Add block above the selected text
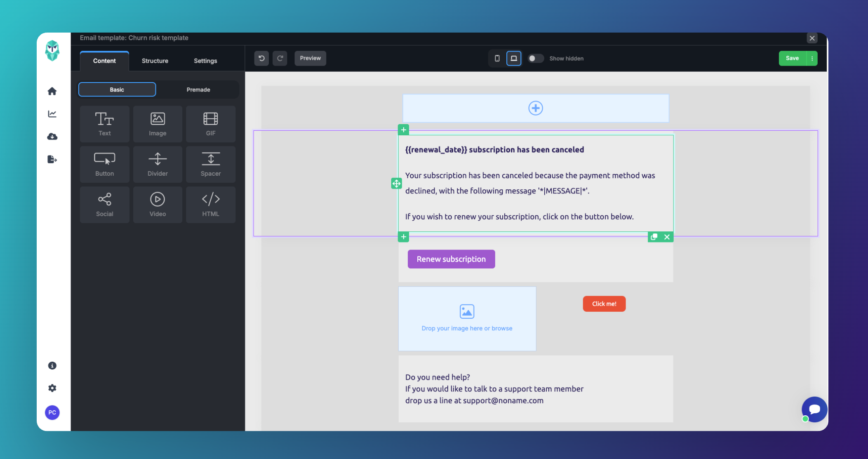Viewport: 868px width, 459px height. [403, 130]
